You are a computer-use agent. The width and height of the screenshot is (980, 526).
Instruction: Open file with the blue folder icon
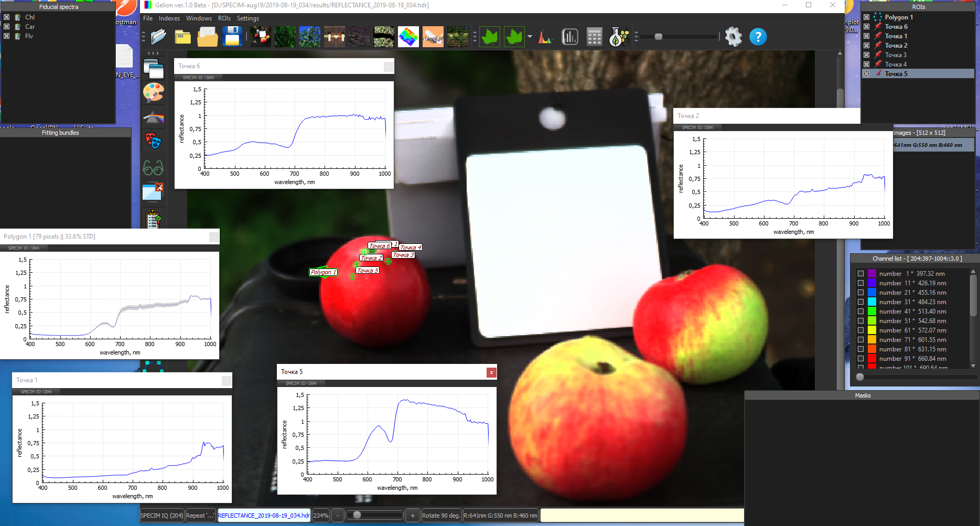coord(158,37)
